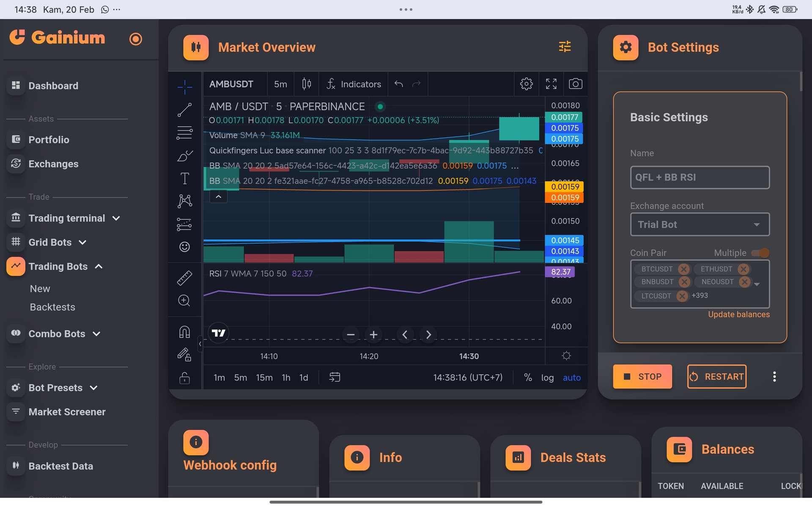Select the candlestick chart style icon
Image resolution: width=812 pixels, height=508 pixels.
(307, 84)
